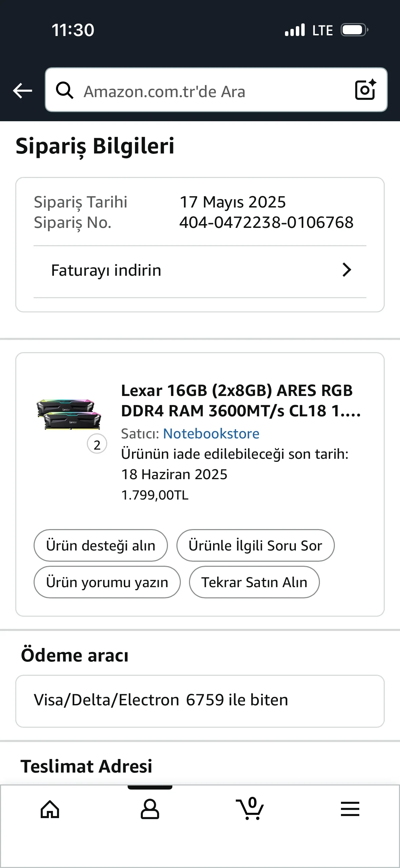The image size is (400, 868).
Task: Tap the battery status indicator
Action: 354,30
